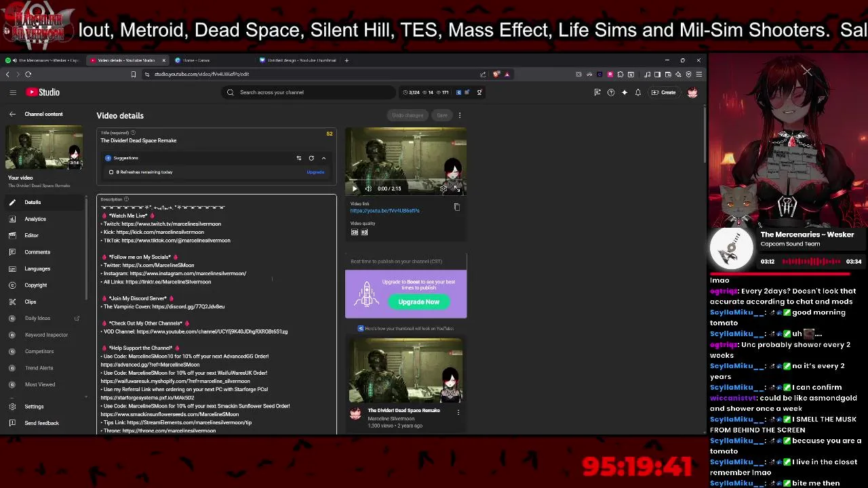Close the Video details browser tab
868x488 pixels.
click(163, 60)
